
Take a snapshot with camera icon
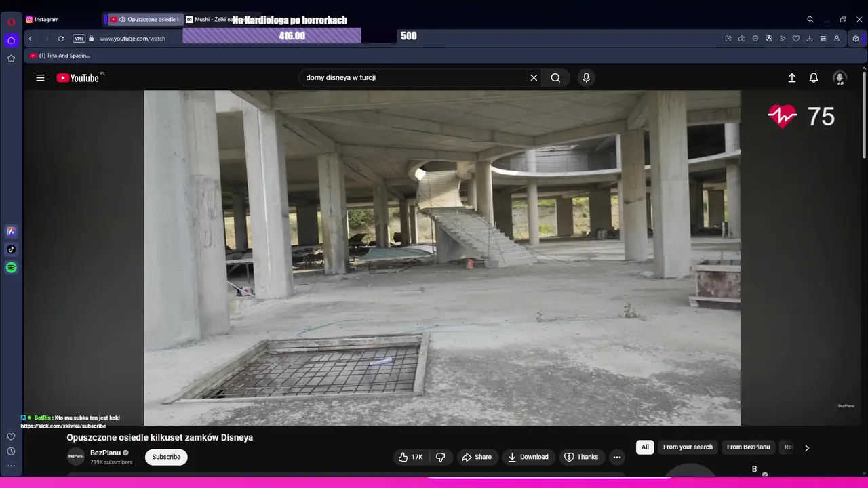pos(742,39)
